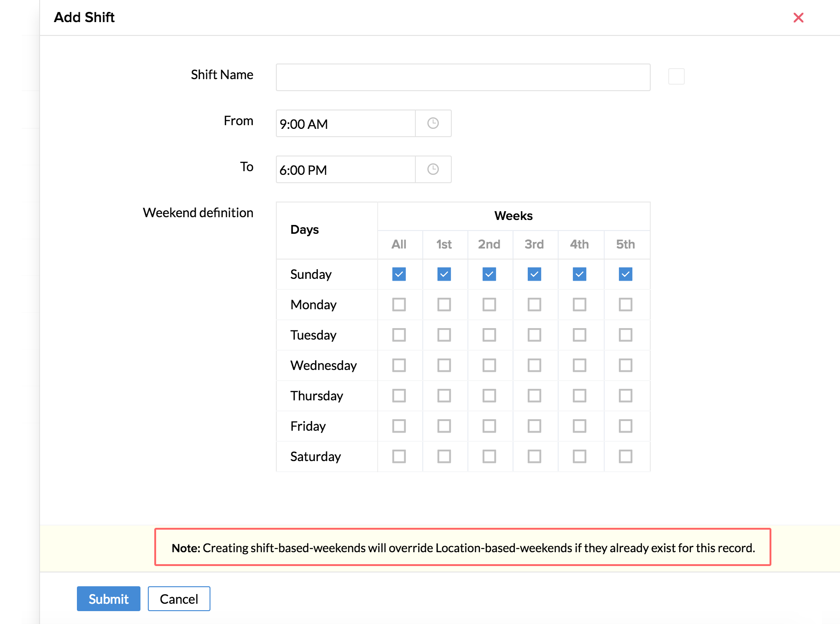Uncheck Sunday 5th week checkbox

(625, 274)
